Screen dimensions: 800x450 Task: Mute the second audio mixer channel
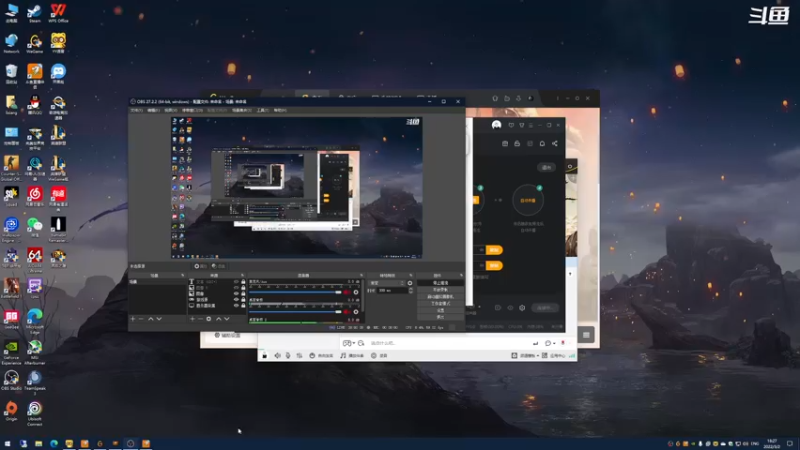tap(347, 312)
